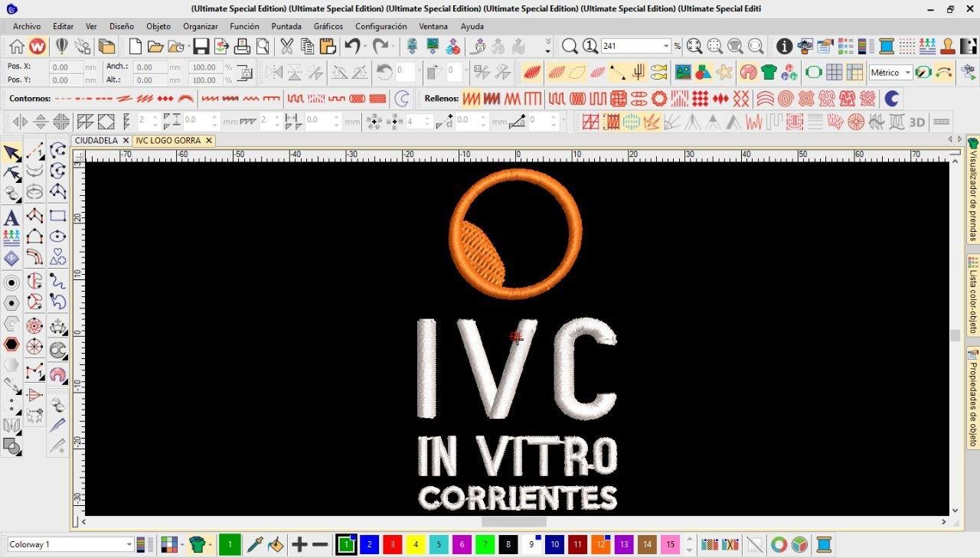
Task: Open the Puntada menu
Action: [286, 26]
